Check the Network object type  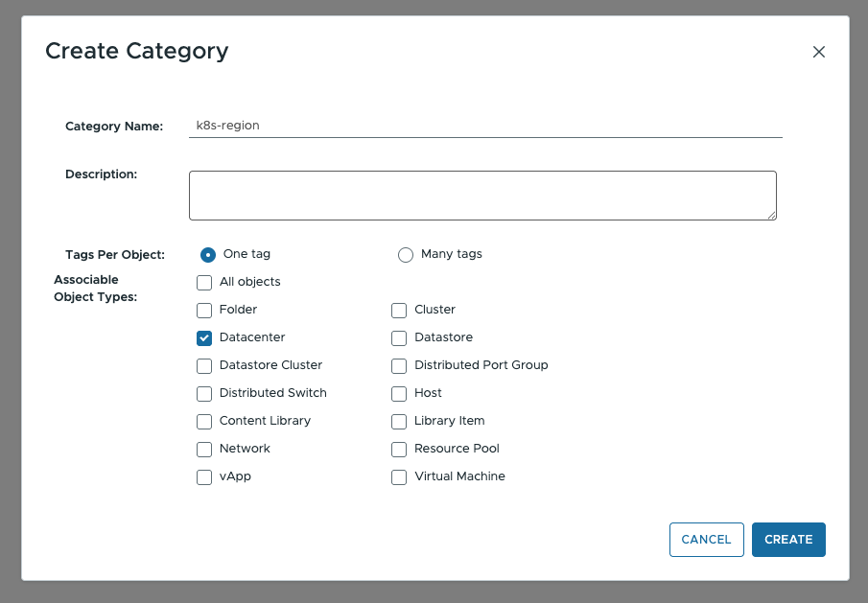pos(204,449)
